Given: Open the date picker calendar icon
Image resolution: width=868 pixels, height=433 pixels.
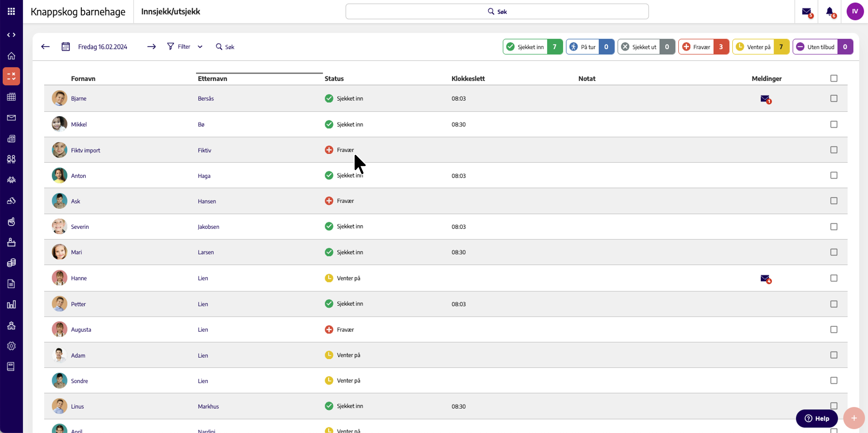Looking at the screenshot, I should 66,47.
